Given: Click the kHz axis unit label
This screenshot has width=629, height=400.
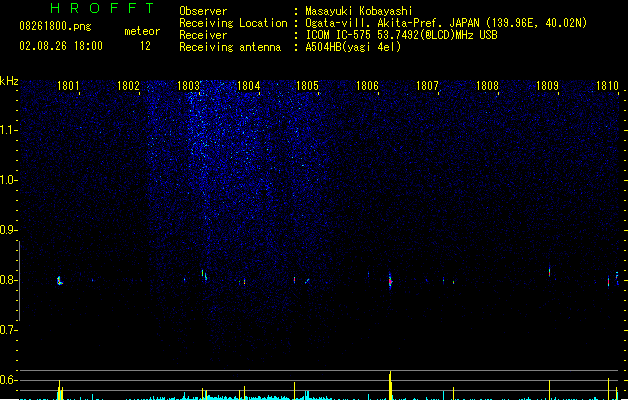Looking at the screenshot, I should [x=9, y=81].
